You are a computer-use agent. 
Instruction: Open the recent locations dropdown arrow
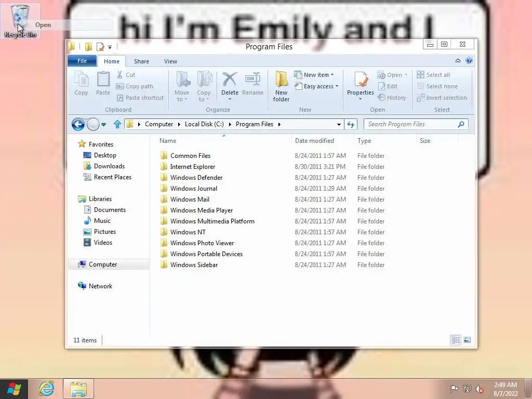pos(104,125)
